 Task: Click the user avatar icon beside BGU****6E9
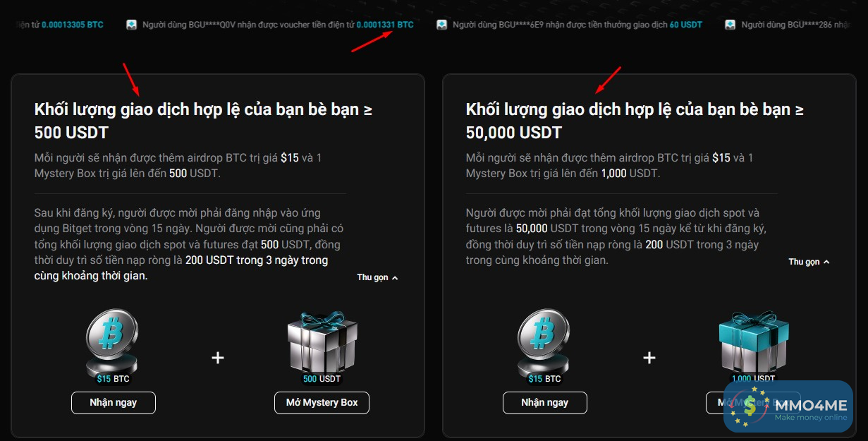441,25
